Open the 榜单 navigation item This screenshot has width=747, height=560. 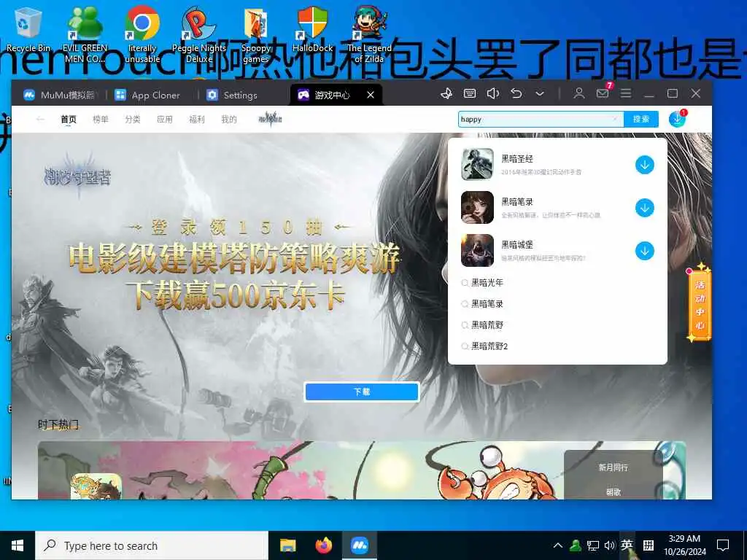pyautogui.click(x=101, y=119)
